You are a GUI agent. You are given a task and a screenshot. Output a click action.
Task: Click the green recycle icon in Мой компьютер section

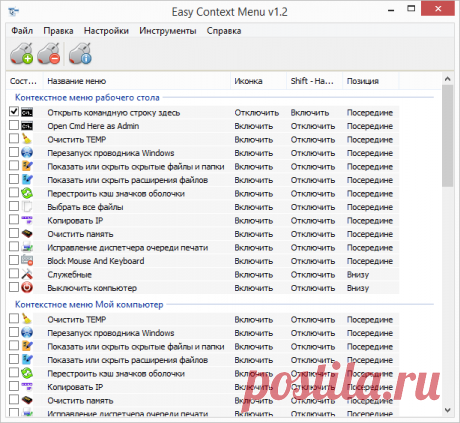click(27, 373)
